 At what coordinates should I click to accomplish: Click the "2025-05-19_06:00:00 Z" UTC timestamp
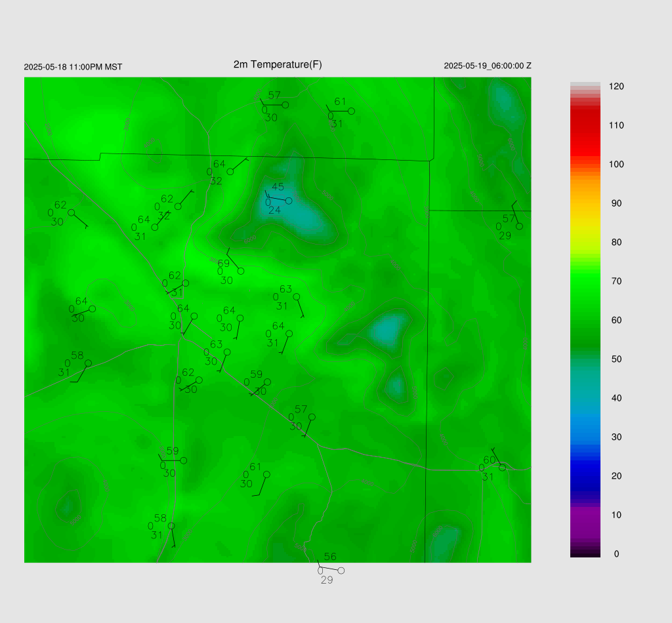488,66
